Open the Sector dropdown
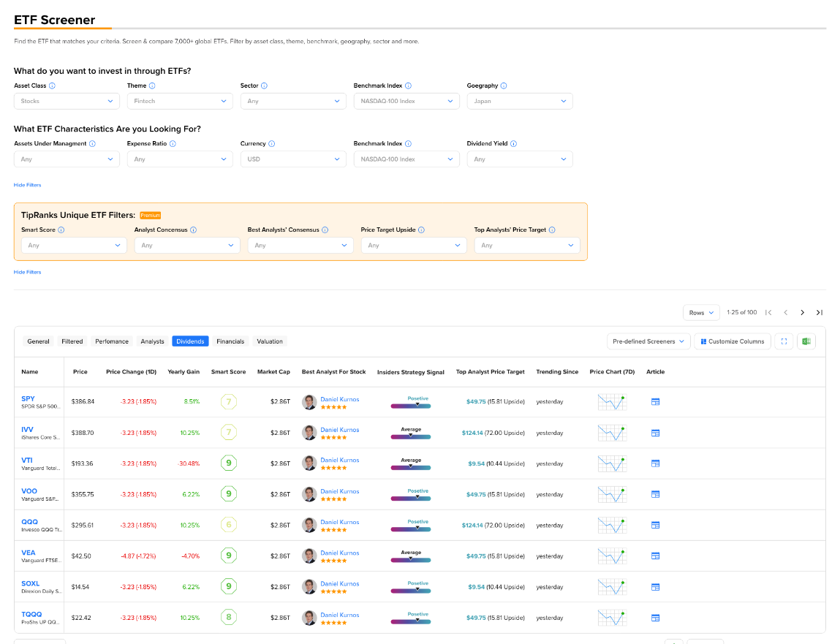 point(293,102)
